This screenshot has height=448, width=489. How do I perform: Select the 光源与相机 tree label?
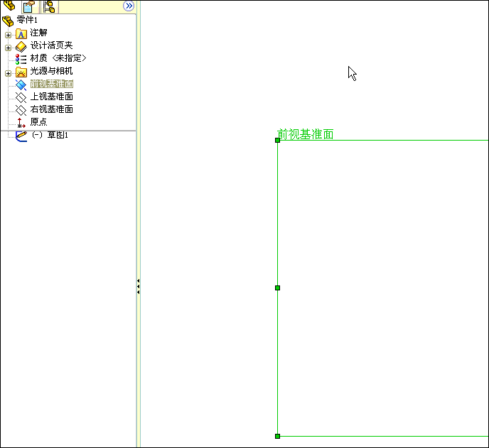pos(51,71)
